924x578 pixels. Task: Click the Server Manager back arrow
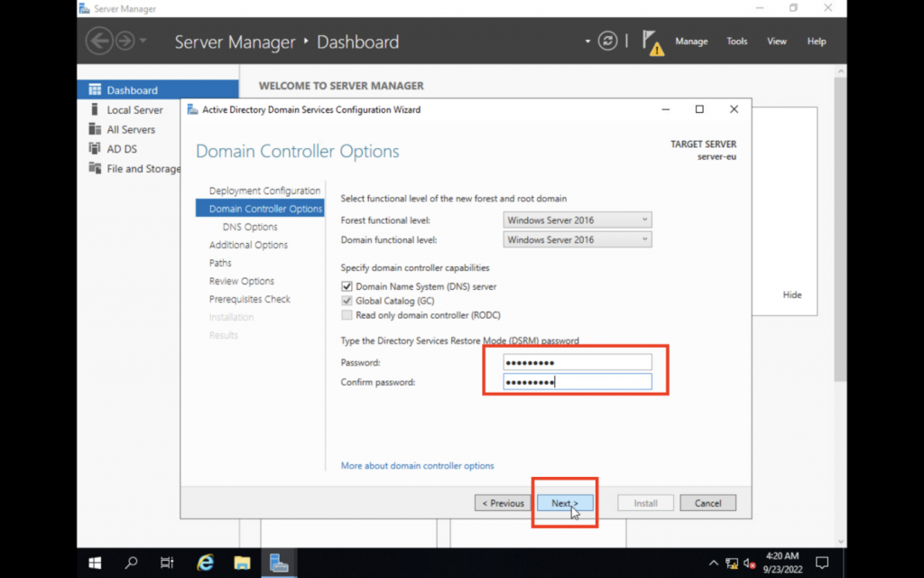pyautogui.click(x=98, y=41)
